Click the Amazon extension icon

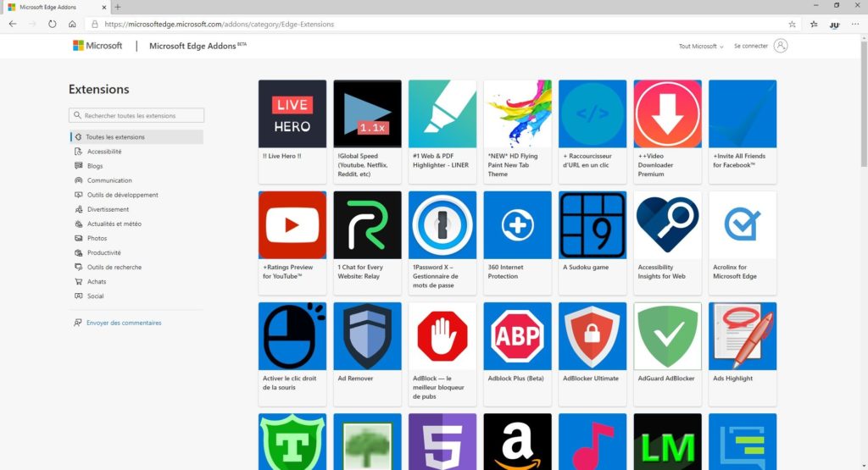point(518,442)
